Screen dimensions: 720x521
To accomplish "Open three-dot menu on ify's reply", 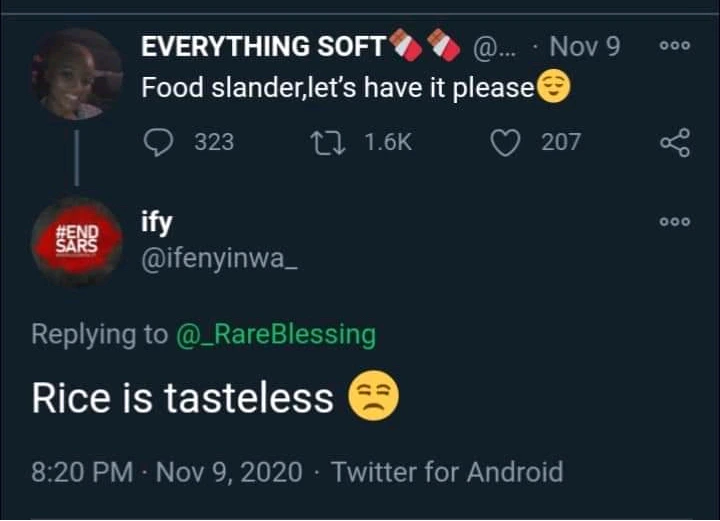I will 675,221.
